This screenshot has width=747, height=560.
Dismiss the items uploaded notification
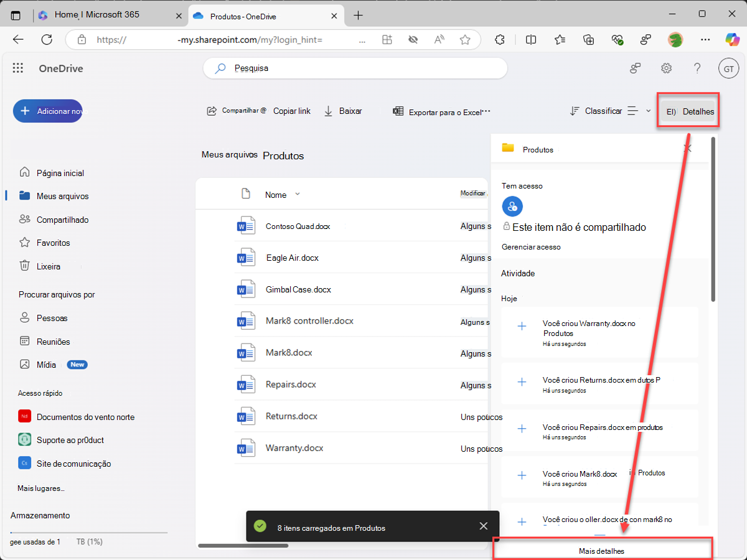tap(484, 526)
